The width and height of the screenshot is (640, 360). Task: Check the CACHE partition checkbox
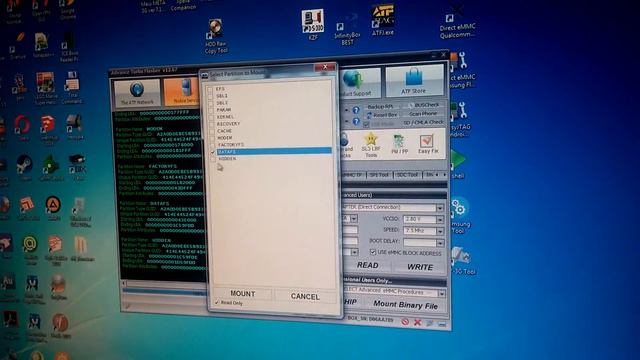click(x=212, y=131)
